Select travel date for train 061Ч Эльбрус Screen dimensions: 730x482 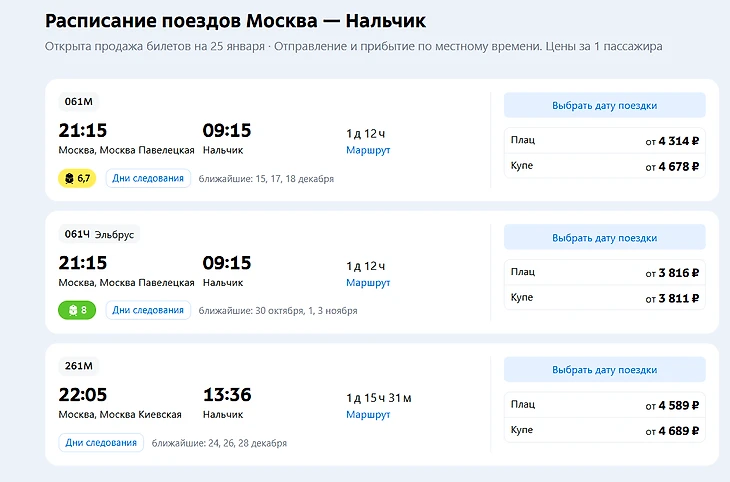(x=604, y=238)
